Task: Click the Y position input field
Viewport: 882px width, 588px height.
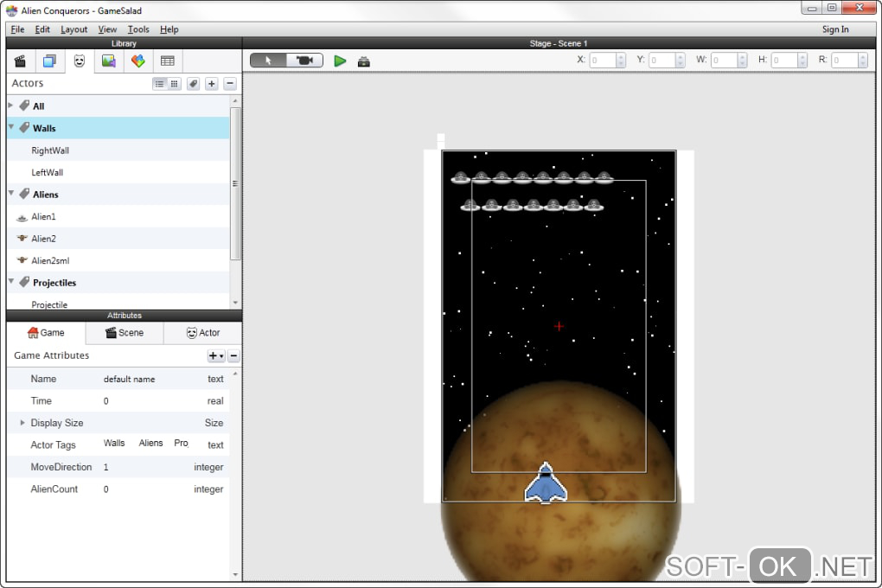Action: [x=662, y=61]
